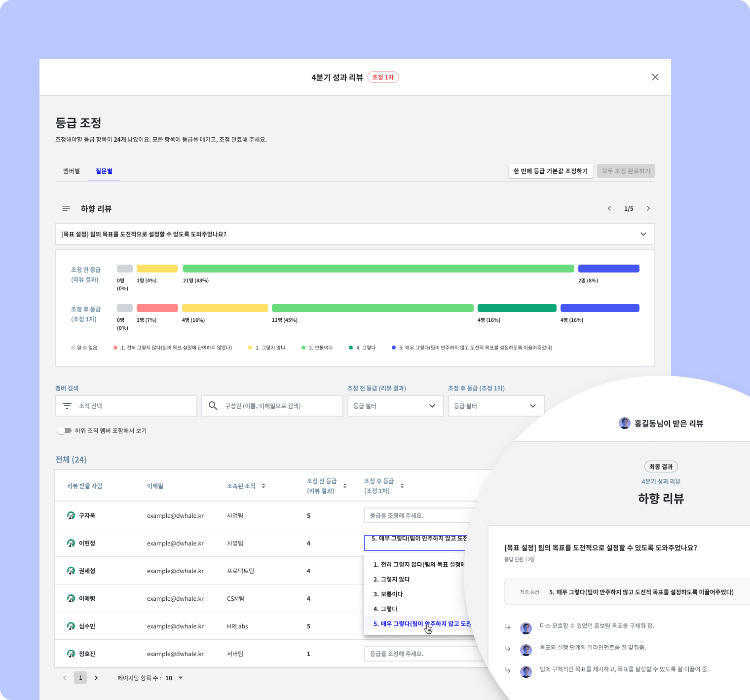The image size is (750, 700).
Task: Sort by 조정 전 등급 column arrows
Action: (x=345, y=486)
